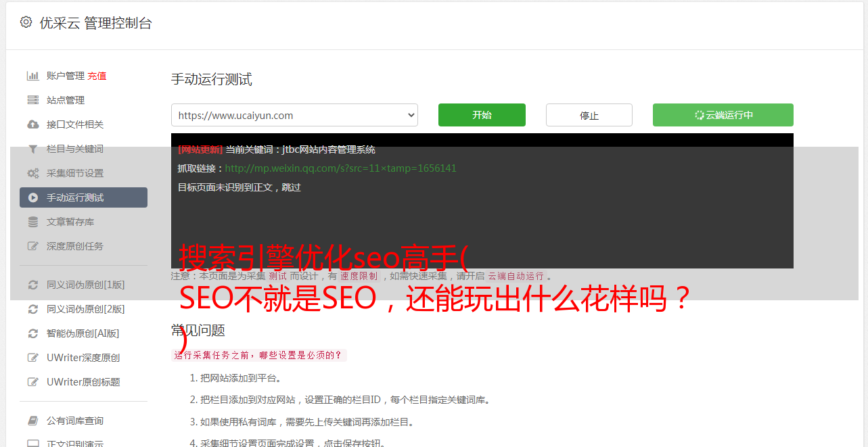The height and width of the screenshot is (447, 868).
Task: Click the edit icon for 深度原创任务
Action: (x=32, y=246)
